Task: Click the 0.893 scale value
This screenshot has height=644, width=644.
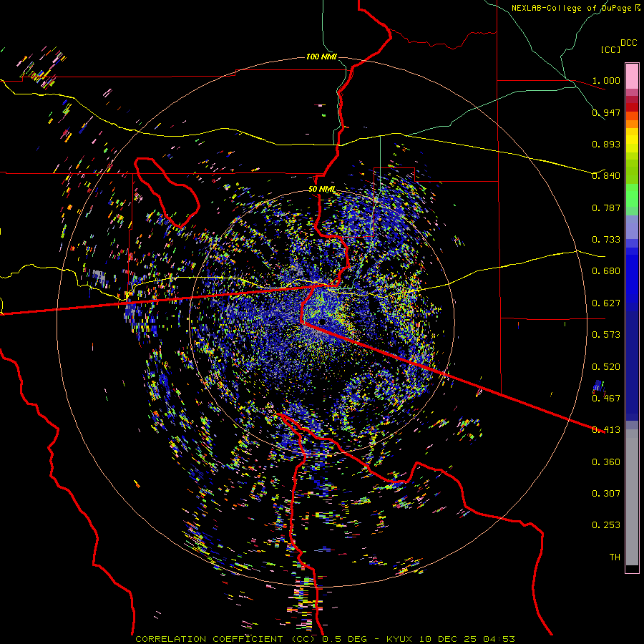Action: [x=606, y=144]
